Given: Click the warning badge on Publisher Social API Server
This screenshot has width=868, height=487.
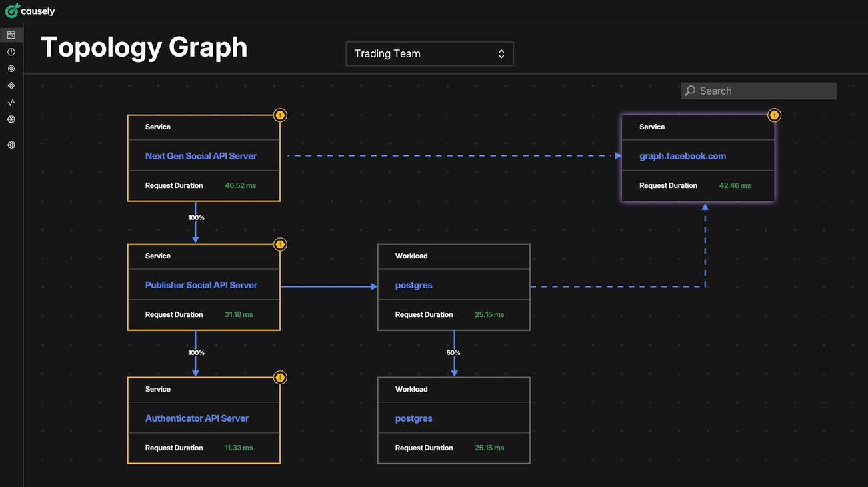Looking at the screenshot, I should [280, 244].
